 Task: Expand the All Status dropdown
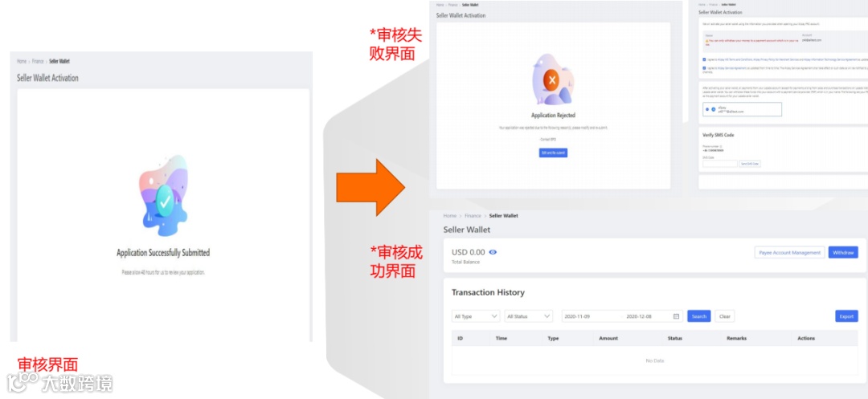[529, 316]
